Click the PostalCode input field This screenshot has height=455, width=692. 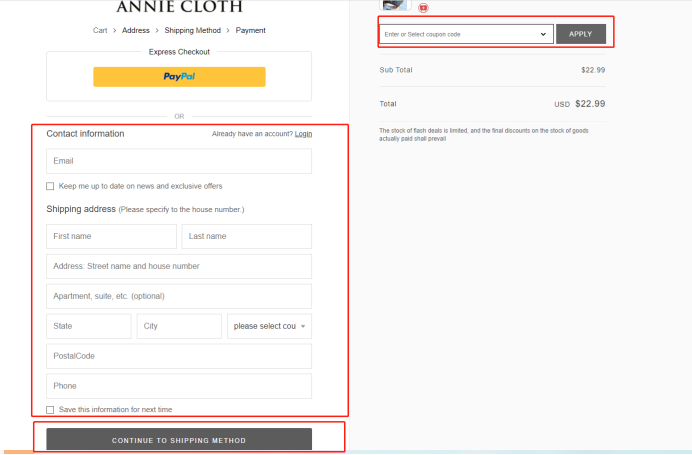pos(179,356)
